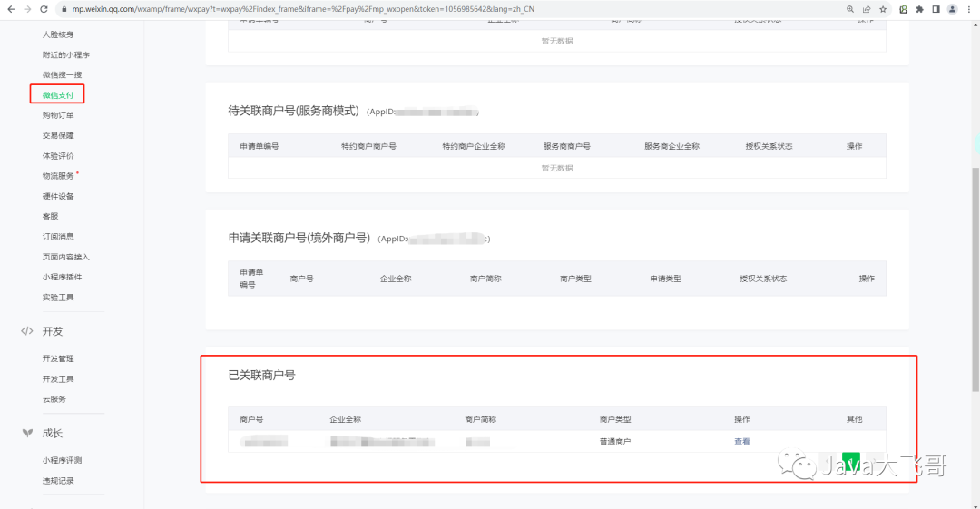Click the page vertical scrollbar thumb
Viewport: 980px width, 509px height.
click(x=975, y=279)
